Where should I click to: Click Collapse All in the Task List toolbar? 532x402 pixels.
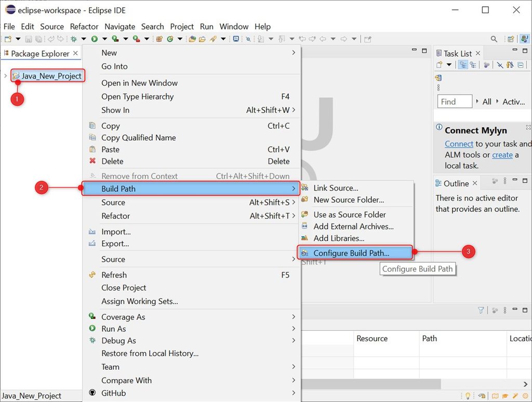(521, 65)
